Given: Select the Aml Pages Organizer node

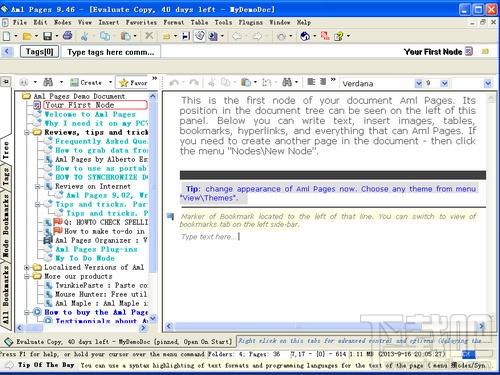Looking at the screenshot, I should pos(101,240).
